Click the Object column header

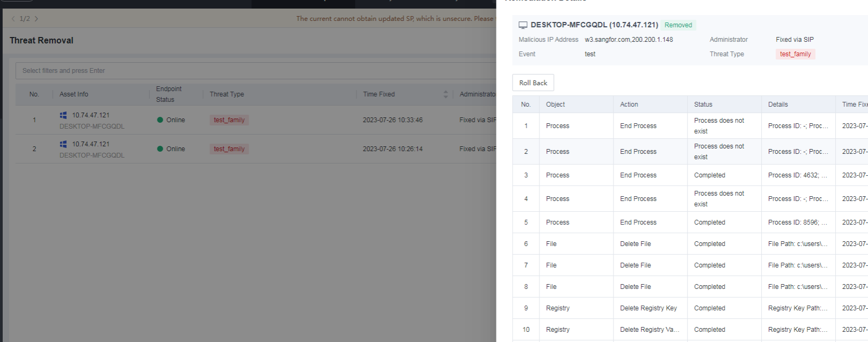click(555, 105)
